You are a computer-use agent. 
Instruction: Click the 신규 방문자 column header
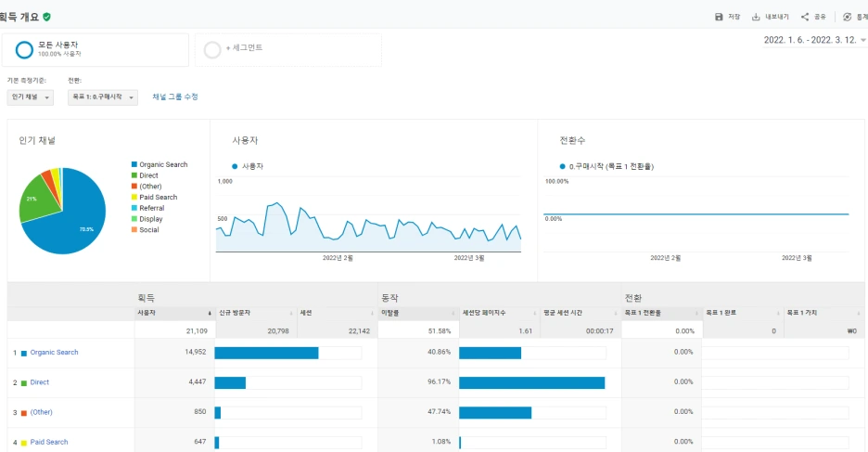[235, 313]
